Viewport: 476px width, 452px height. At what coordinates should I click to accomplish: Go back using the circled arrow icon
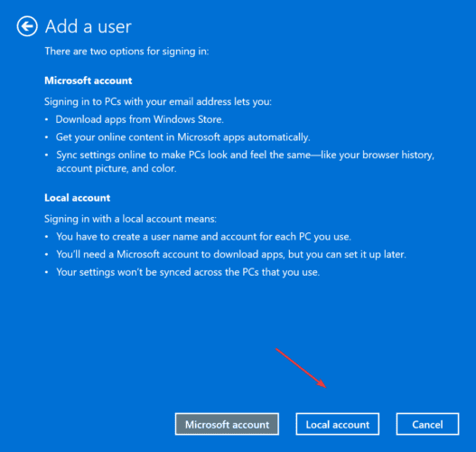pyautogui.click(x=27, y=26)
